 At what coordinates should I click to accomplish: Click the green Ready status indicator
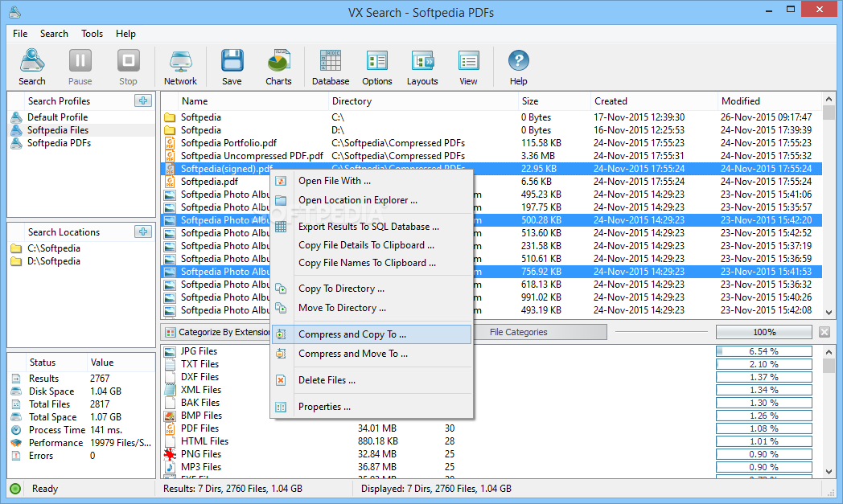pos(15,489)
